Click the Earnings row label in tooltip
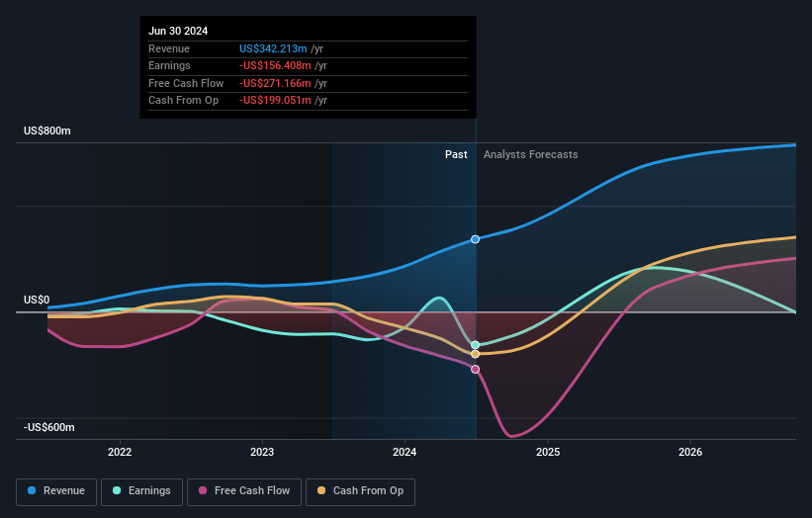The width and height of the screenshot is (812, 518). (169, 65)
